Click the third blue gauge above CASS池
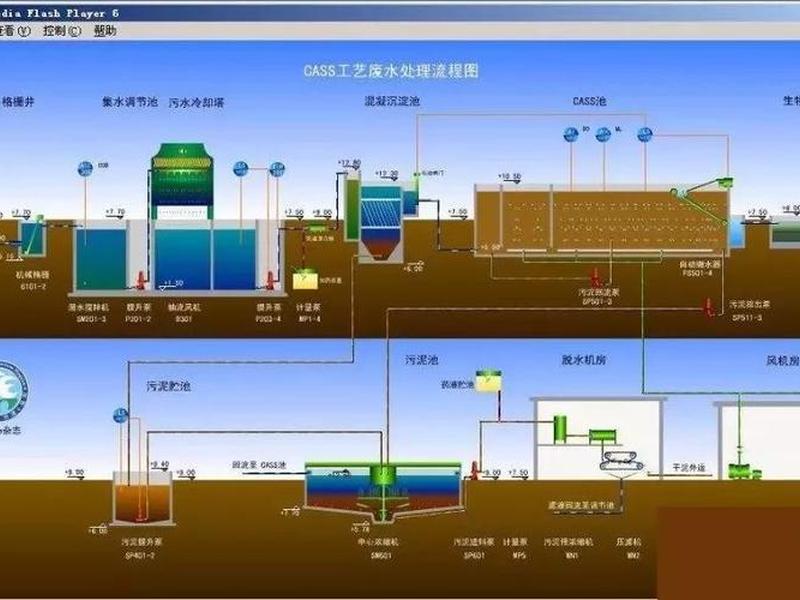800x600 pixels. pyautogui.click(x=645, y=135)
